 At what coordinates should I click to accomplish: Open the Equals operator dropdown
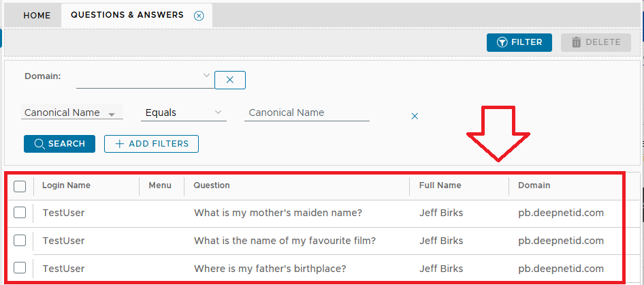[x=218, y=112]
